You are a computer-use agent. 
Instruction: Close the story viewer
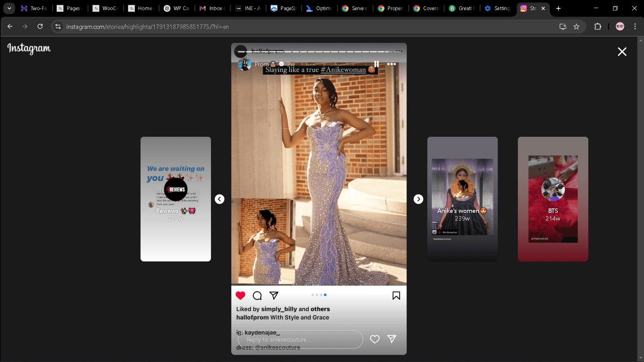point(622,51)
